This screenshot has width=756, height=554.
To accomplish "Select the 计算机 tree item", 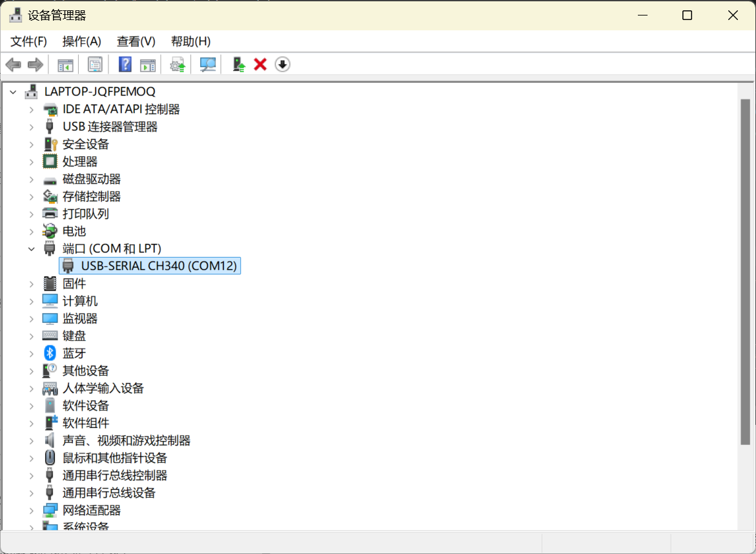I will (80, 301).
